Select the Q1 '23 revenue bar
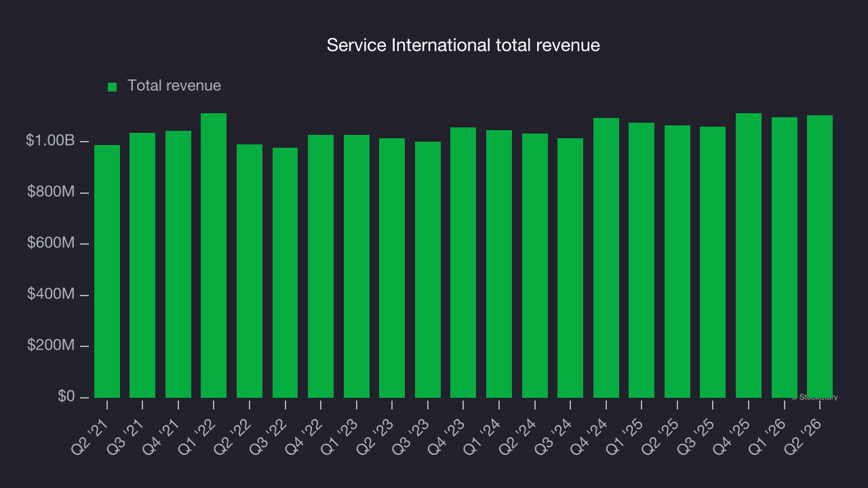Image resolution: width=868 pixels, height=488 pixels. pyautogui.click(x=357, y=266)
